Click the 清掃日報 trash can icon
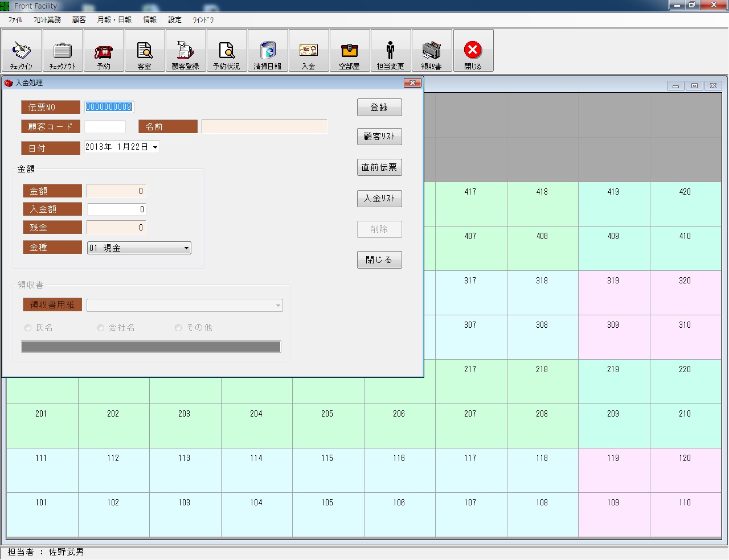Image resolution: width=729 pixels, height=560 pixels. pos(268,51)
